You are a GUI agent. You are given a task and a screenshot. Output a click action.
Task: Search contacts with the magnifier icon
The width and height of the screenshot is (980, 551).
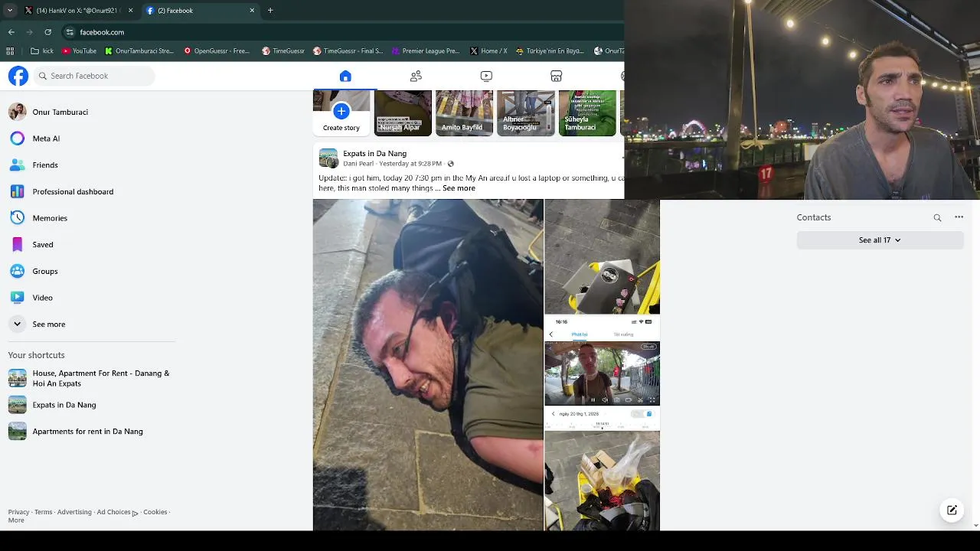(x=937, y=217)
